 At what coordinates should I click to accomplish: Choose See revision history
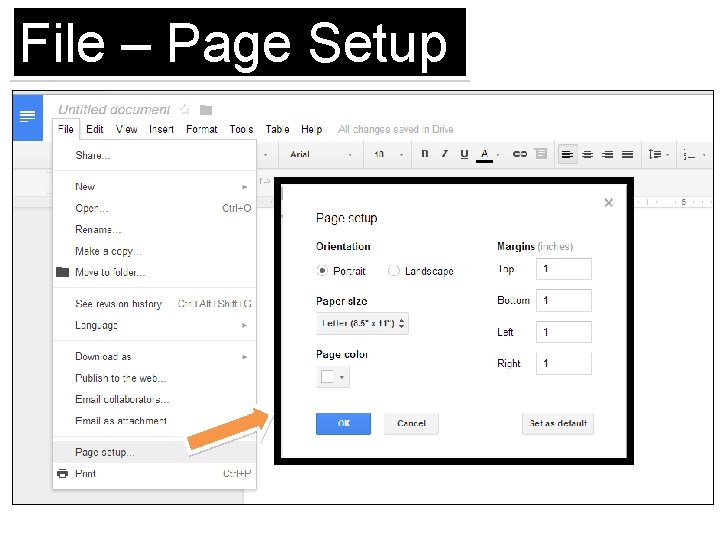click(x=155, y=304)
